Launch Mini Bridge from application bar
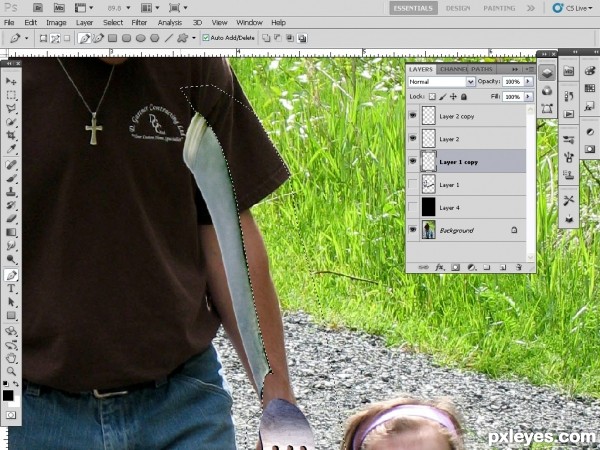 click(59, 7)
